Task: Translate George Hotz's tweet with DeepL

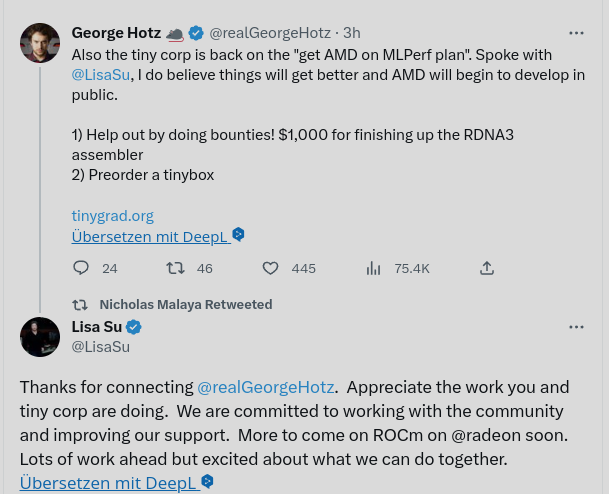Action: pos(151,236)
